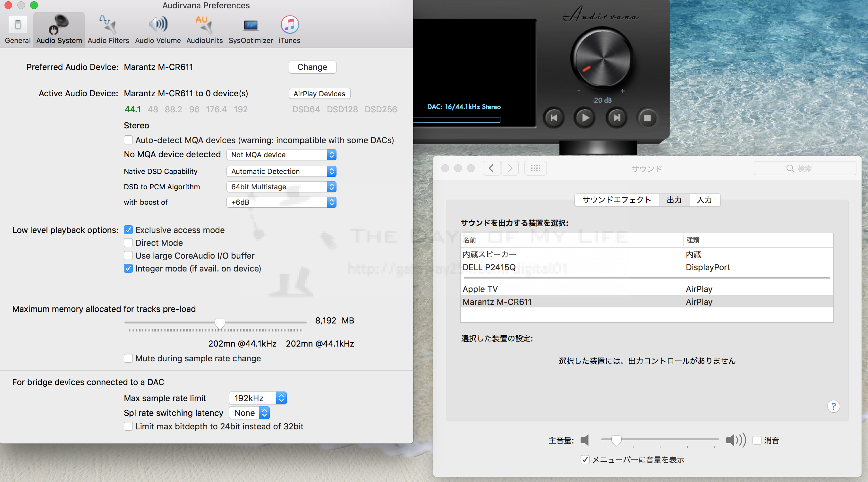Enable Mute during sample rate change
The height and width of the screenshot is (482, 868).
pyautogui.click(x=128, y=358)
